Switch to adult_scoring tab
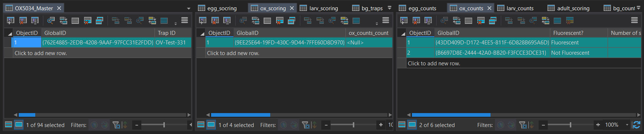The height and width of the screenshot is (134, 644). click(x=569, y=8)
